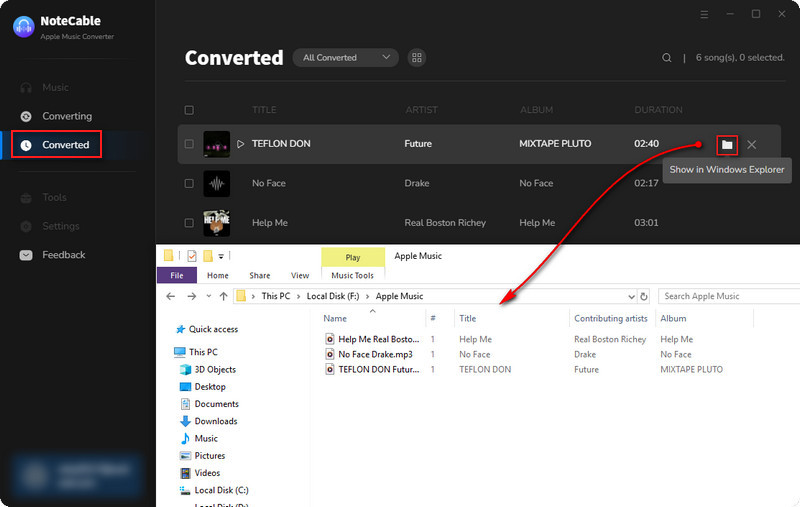Click the Title column header in Explorer

(467, 319)
